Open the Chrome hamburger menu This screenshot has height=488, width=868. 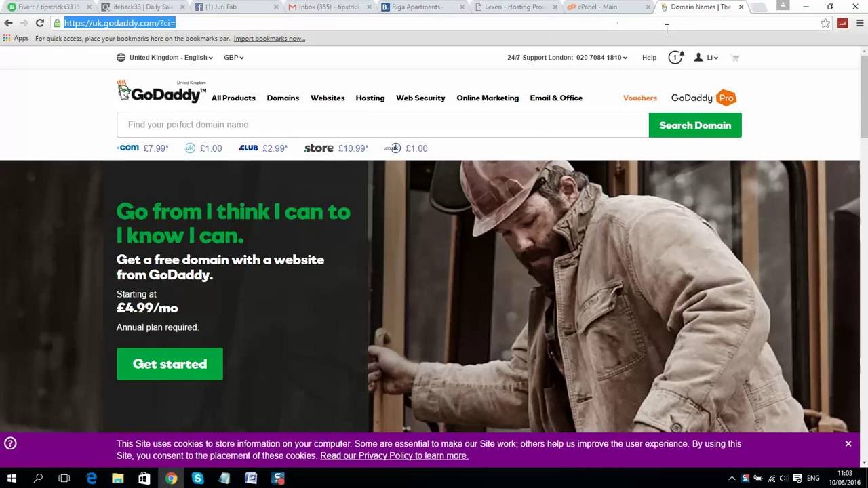coord(860,23)
